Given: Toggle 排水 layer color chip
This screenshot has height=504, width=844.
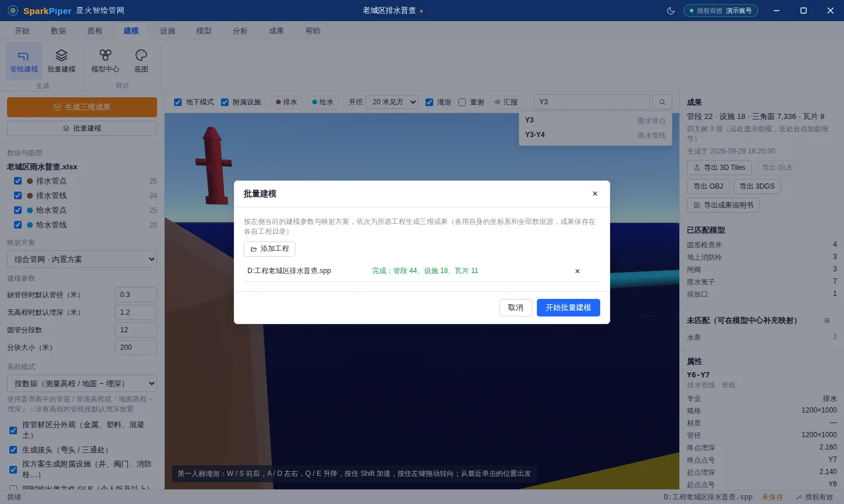Looking at the screenshot, I should 287,102.
